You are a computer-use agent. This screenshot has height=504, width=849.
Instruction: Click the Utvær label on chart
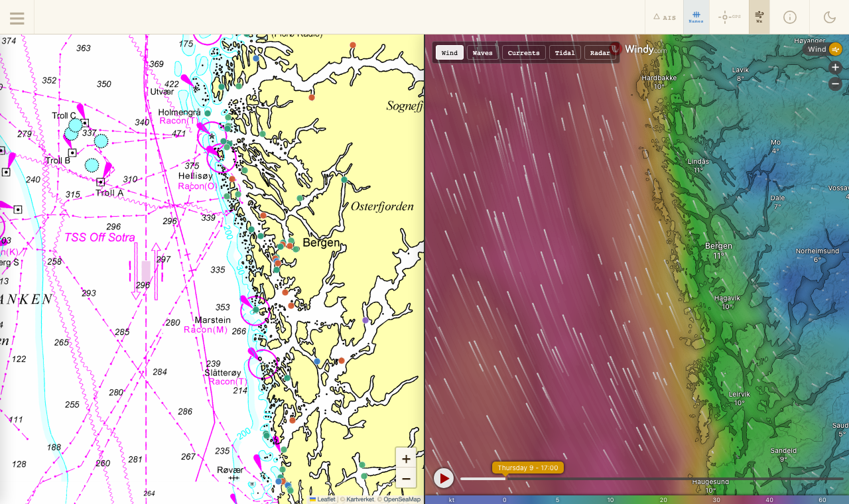pos(162,92)
